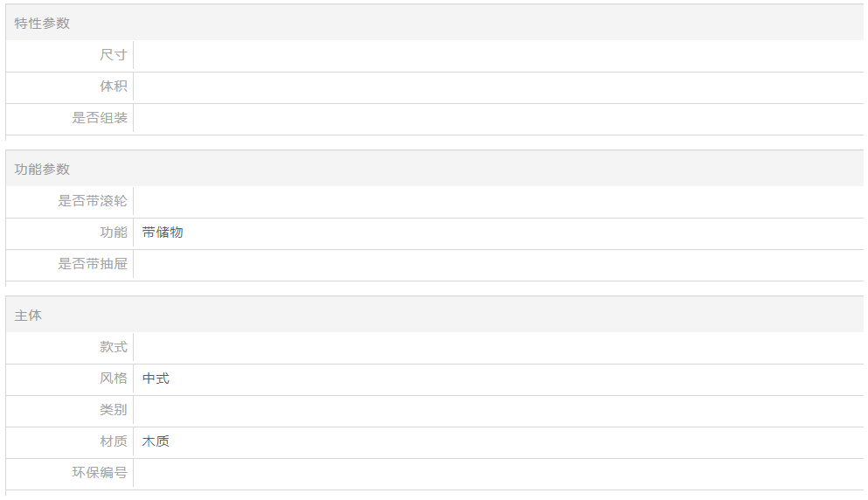The width and height of the screenshot is (868, 500).
Task: Select the 是否带滚轮 value cell
Action: pyautogui.click(x=498, y=202)
